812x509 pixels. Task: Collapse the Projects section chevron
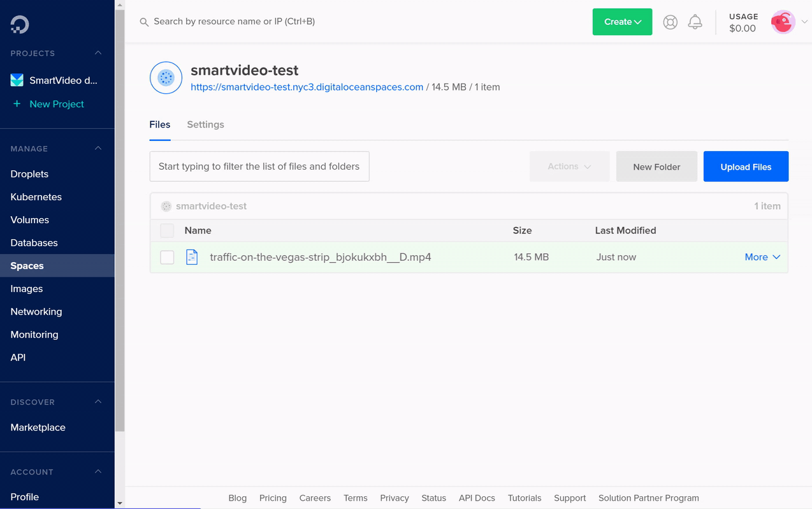coord(98,53)
